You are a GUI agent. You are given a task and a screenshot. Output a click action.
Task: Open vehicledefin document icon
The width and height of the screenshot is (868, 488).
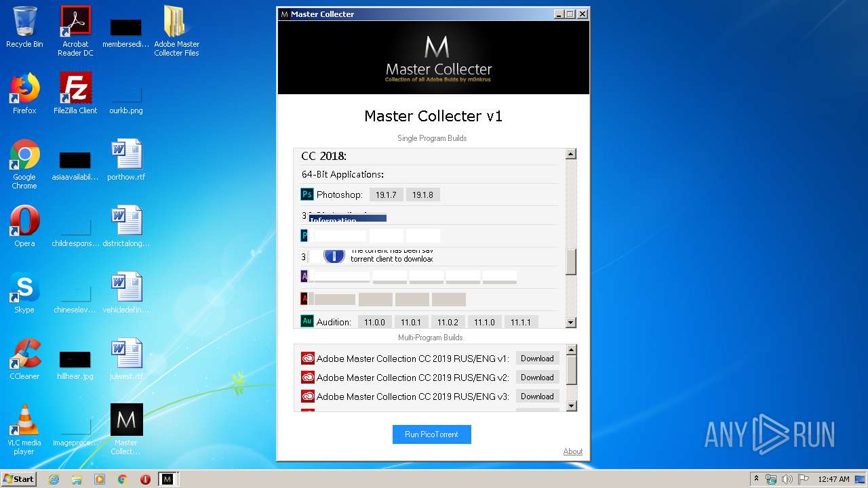[x=126, y=293]
